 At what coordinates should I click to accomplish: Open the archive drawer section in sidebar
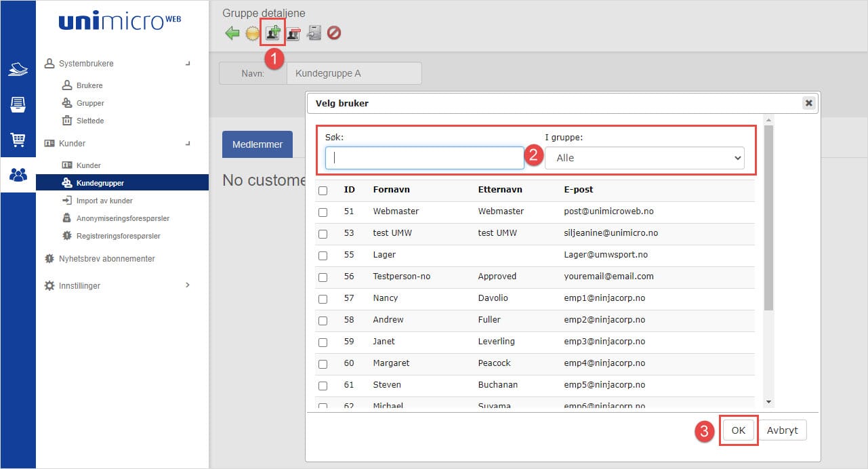click(x=18, y=104)
